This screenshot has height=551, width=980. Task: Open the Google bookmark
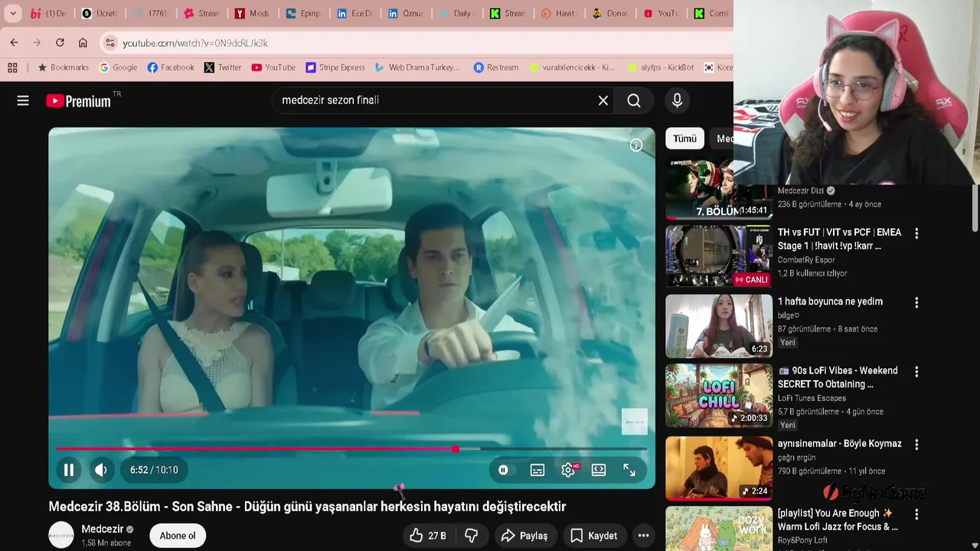click(119, 67)
